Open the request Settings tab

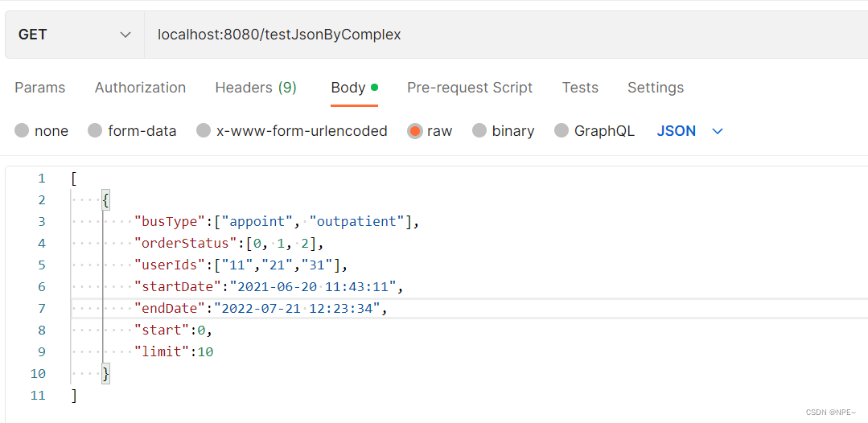pyautogui.click(x=656, y=88)
